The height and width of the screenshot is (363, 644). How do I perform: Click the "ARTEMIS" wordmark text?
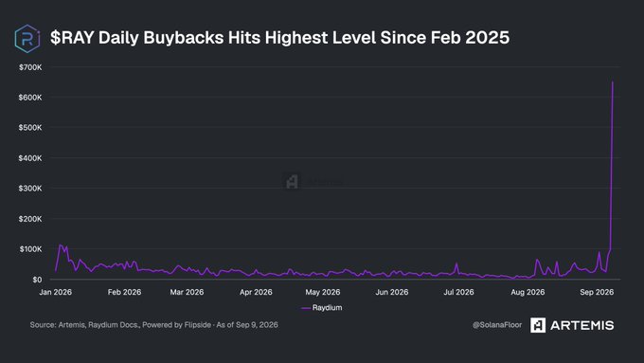click(x=582, y=326)
